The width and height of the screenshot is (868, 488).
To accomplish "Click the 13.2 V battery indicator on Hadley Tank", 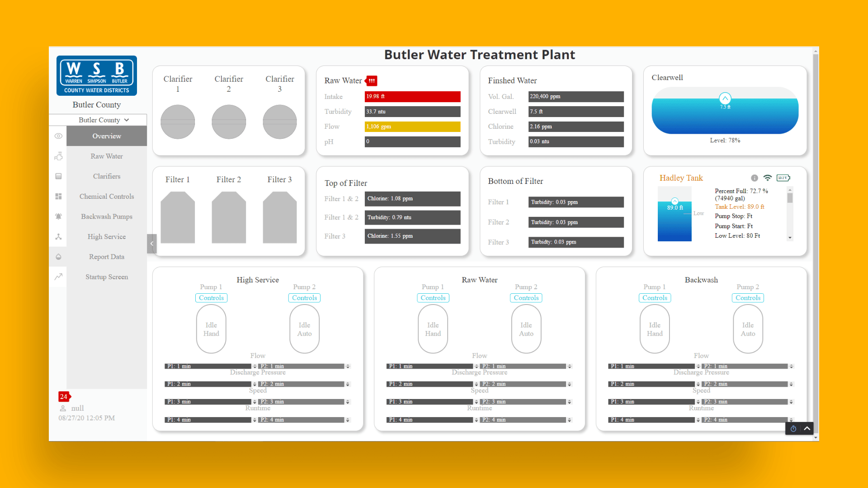I will pos(783,178).
